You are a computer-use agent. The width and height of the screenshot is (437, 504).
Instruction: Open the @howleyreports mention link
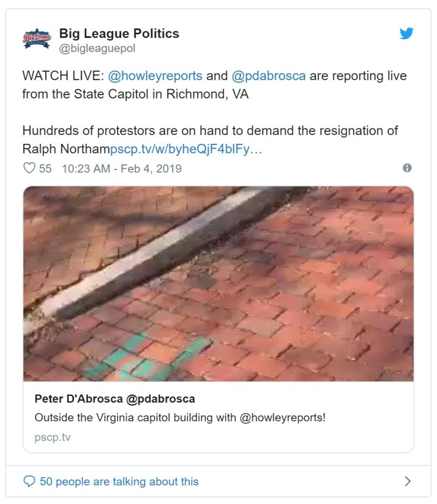(155, 76)
